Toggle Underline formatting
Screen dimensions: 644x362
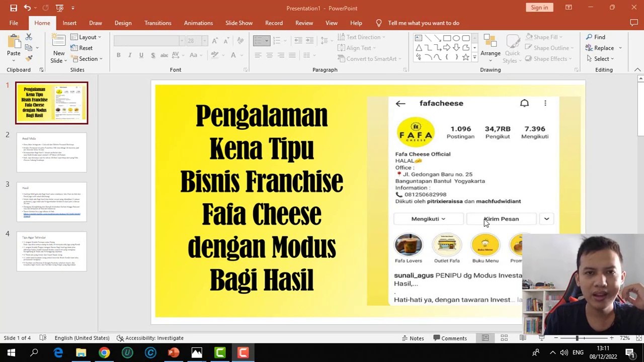141,55
